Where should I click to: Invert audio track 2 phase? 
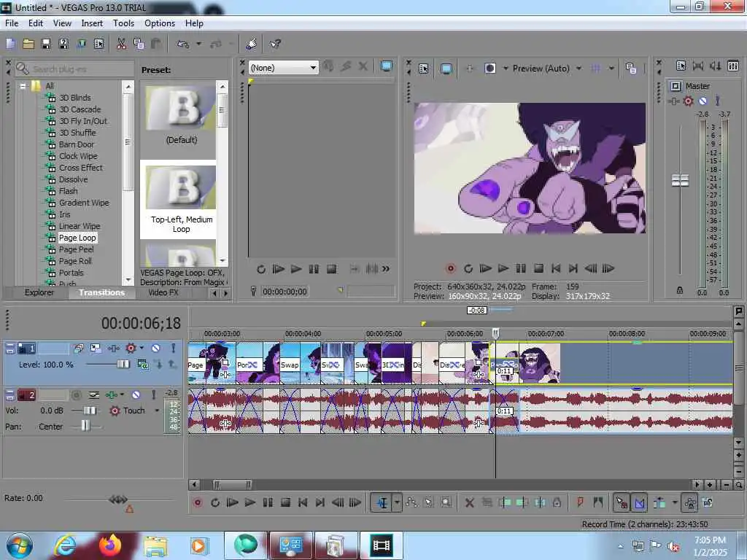pyautogui.click(x=94, y=394)
